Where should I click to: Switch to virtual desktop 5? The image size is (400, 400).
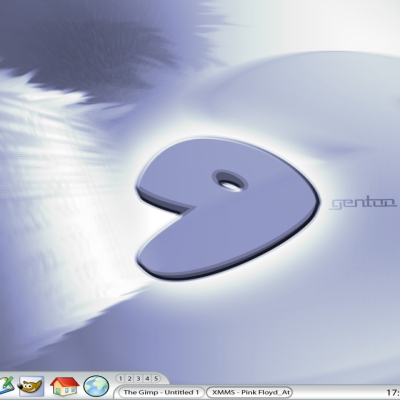(x=156, y=378)
